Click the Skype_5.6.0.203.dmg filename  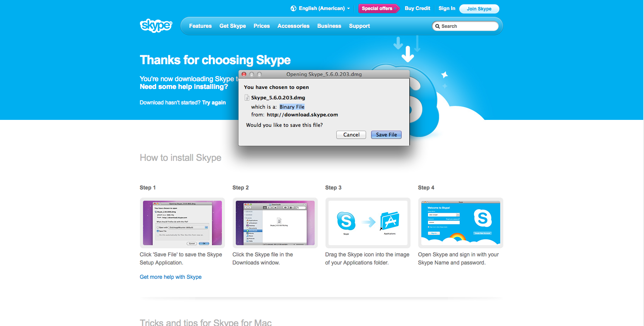[x=278, y=98]
